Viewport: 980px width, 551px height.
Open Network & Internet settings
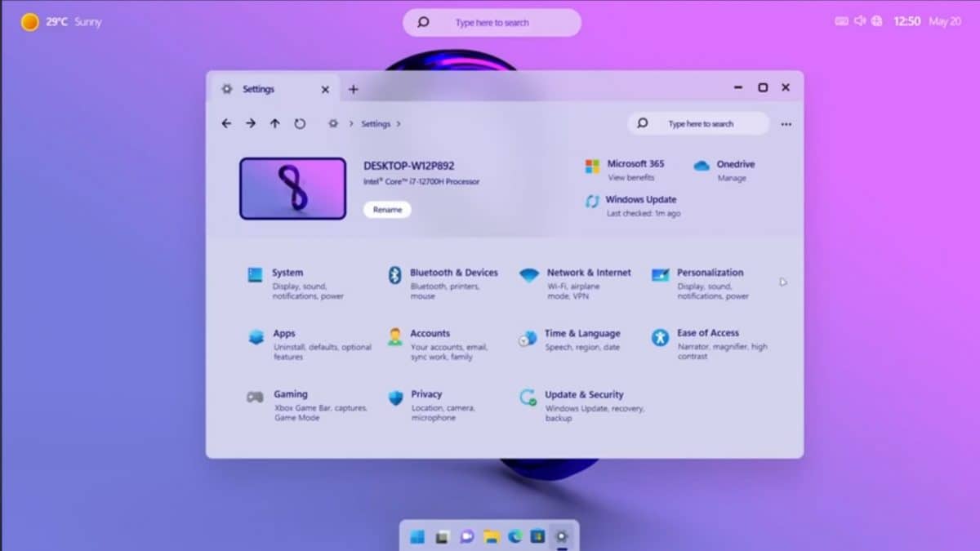click(588, 273)
